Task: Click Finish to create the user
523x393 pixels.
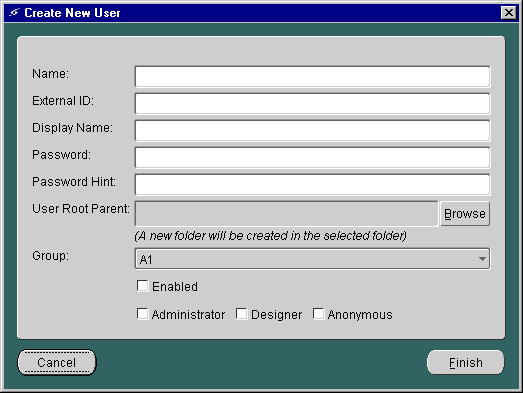Action: [x=466, y=362]
